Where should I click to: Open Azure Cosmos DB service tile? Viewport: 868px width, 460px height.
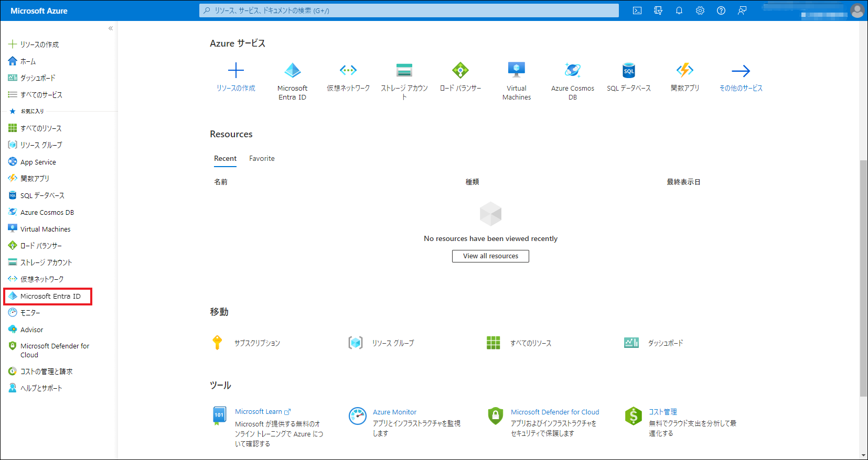[x=572, y=71]
